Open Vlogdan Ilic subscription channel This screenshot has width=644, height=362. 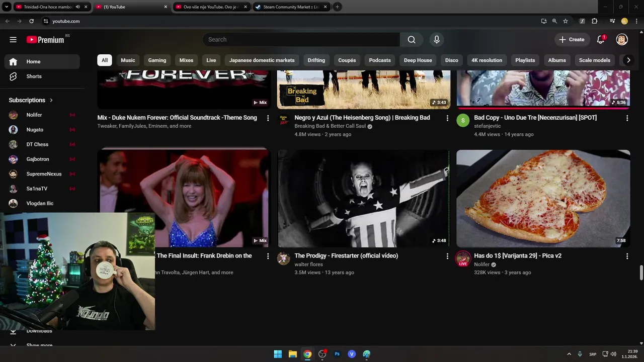[42, 203]
